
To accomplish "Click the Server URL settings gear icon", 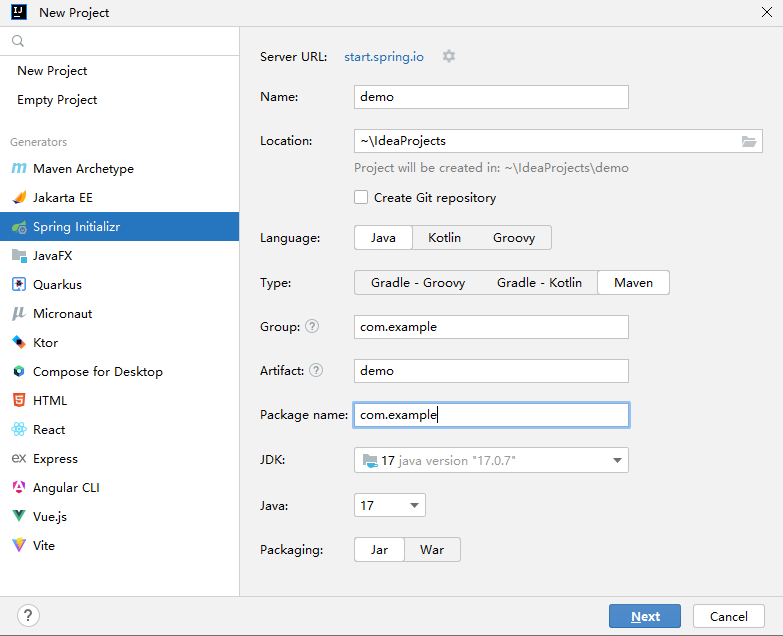I will pos(448,56).
